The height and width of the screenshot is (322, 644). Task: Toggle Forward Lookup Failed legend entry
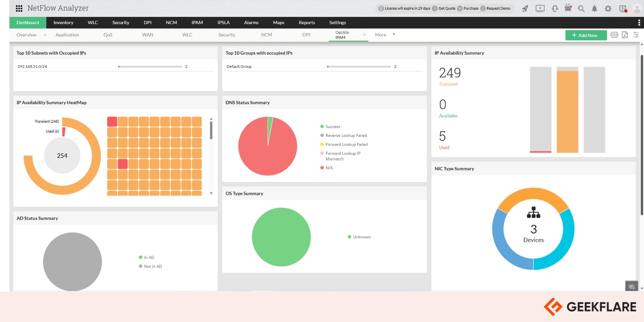point(344,144)
